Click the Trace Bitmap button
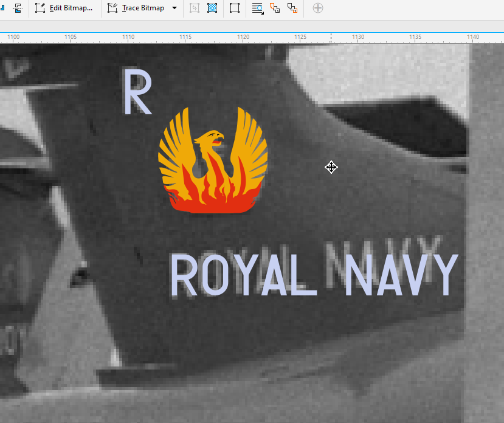Viewport: 504px width, 423px height. tap(136, 8)
